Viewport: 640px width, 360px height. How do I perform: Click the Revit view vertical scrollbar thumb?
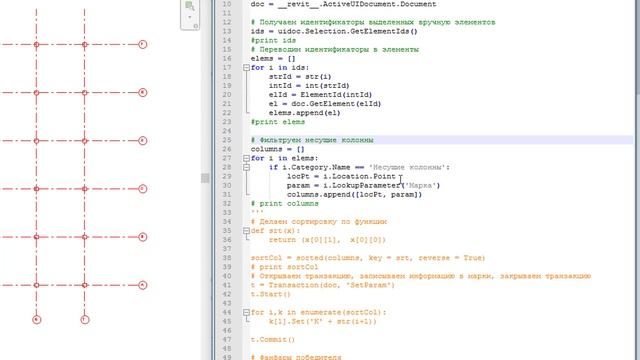click(205, 178)
